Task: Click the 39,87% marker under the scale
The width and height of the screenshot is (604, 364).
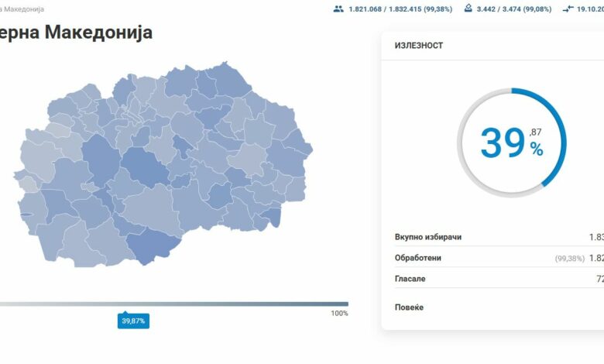Action: 133,321
